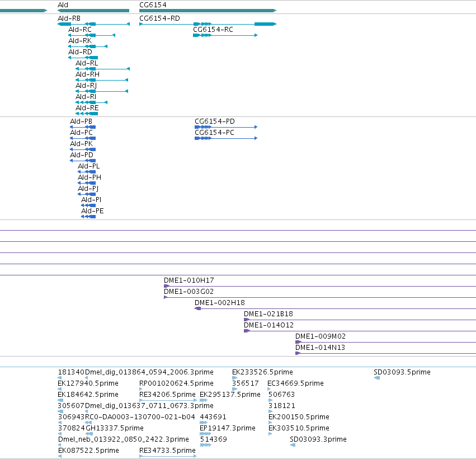This screenshot has height=459, width=476.
Task: Click the DME1-021B18 clone label
Action: 268,315
